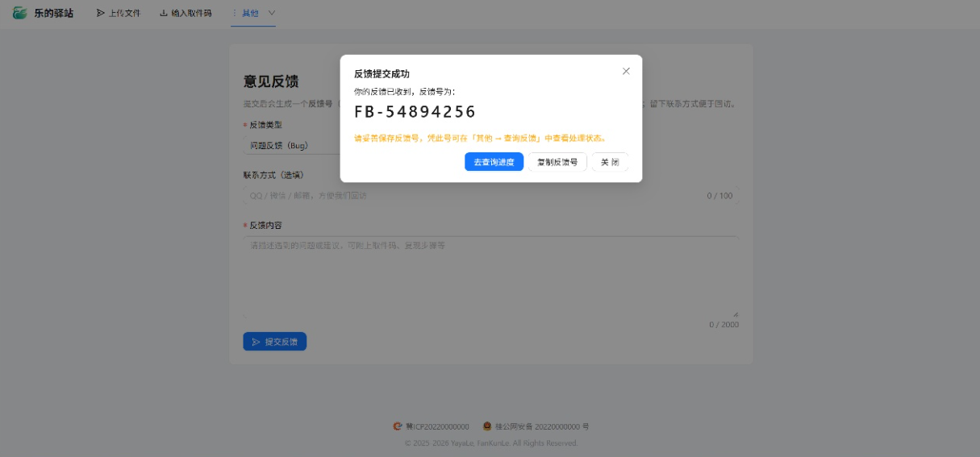Open the 上传文件 menu item
The height and width of the screenshot is (457, 980).
pos(118,13)
